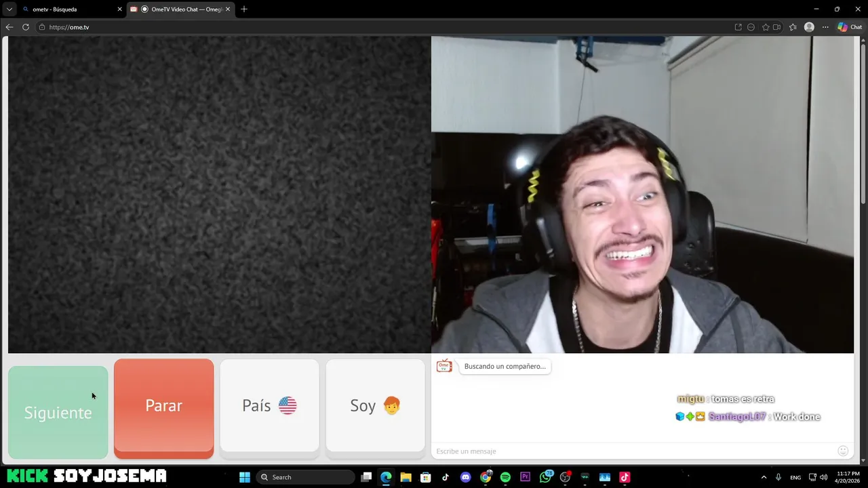Open Edge Settings and more menu
This screenshot has width=868, height=488.
tap(825, 27)
